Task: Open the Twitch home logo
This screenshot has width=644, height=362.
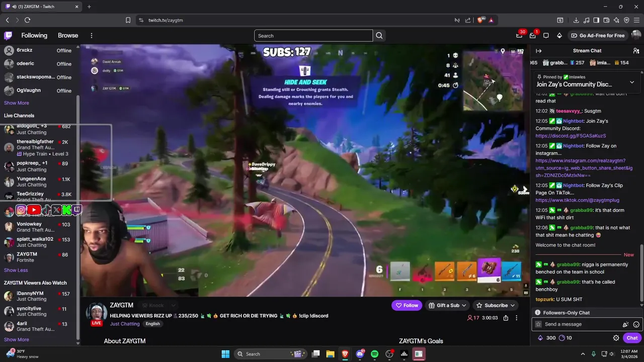Action: pyautogui.click(x=8, y=36)
